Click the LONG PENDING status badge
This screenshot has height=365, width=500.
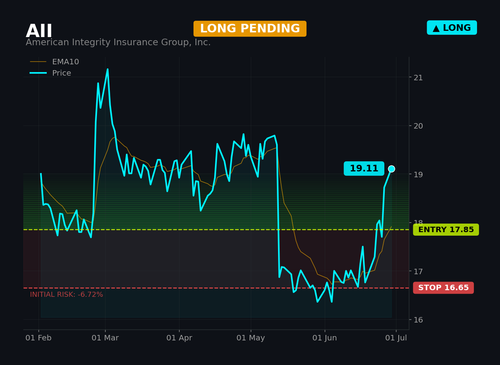coord(250,29)
